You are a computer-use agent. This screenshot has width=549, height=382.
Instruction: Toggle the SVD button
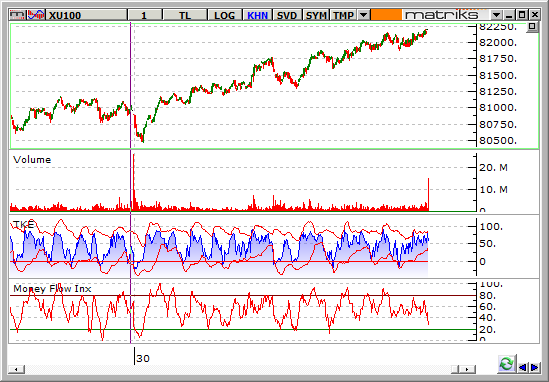[x=287, y=15]
